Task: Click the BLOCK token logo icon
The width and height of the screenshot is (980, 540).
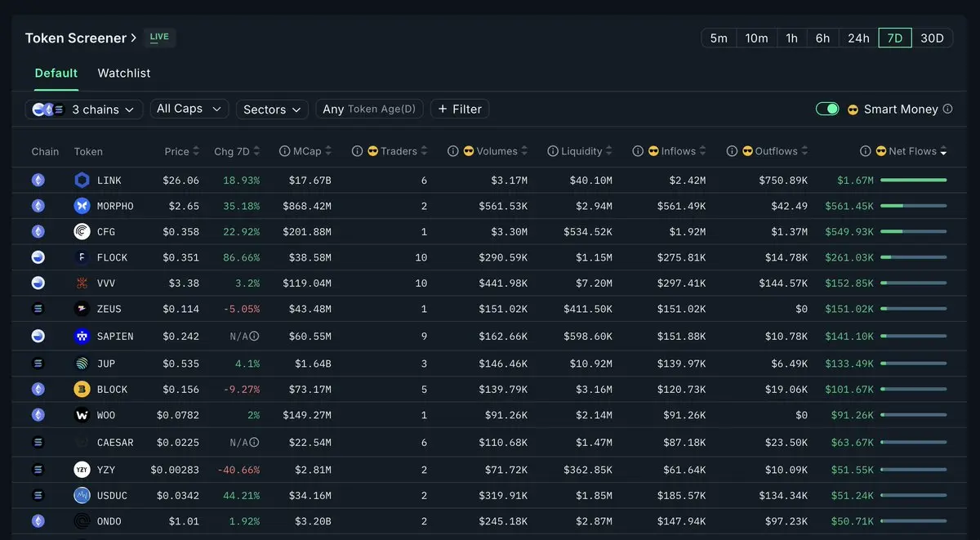Action: click(x=82, y=389)
